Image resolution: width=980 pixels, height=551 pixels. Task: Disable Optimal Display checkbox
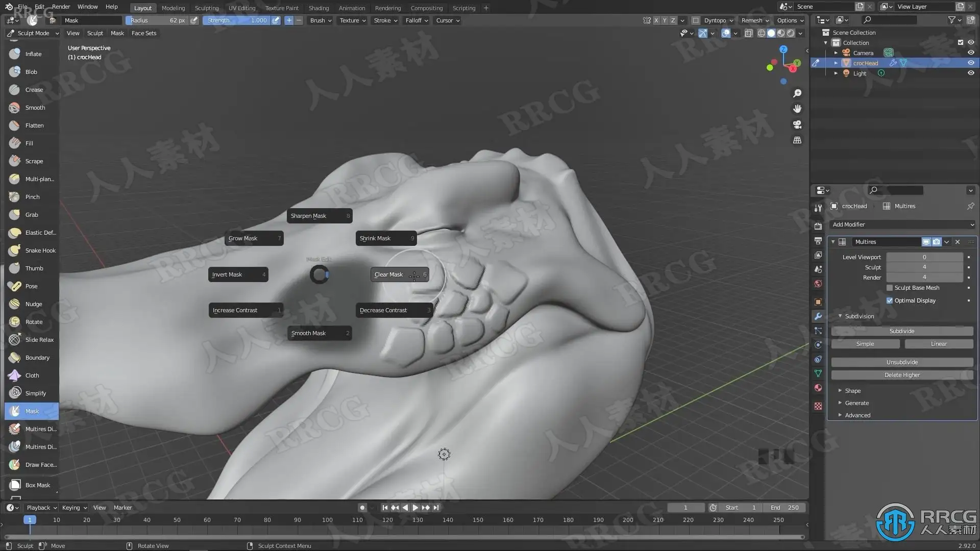point(890,300)
